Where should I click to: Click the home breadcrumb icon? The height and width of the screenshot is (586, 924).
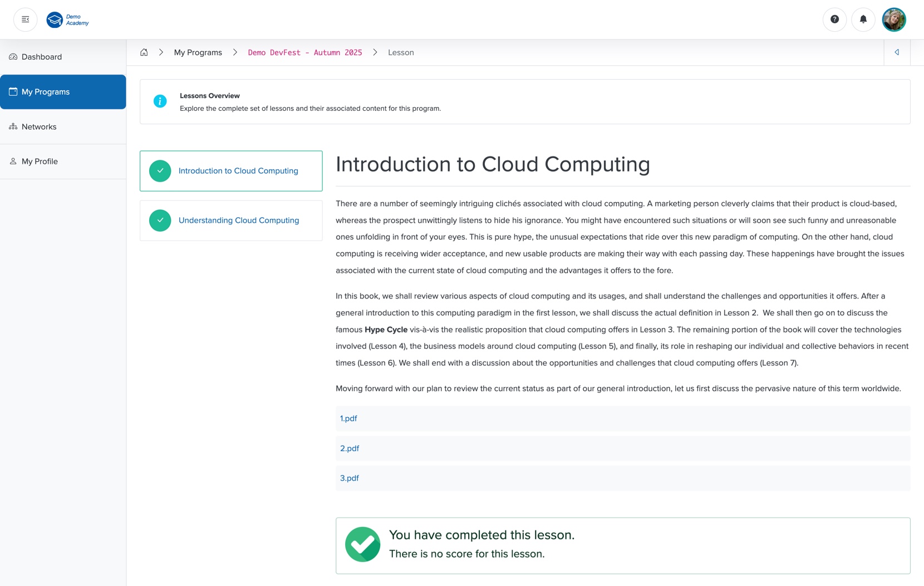coord(144,52)
